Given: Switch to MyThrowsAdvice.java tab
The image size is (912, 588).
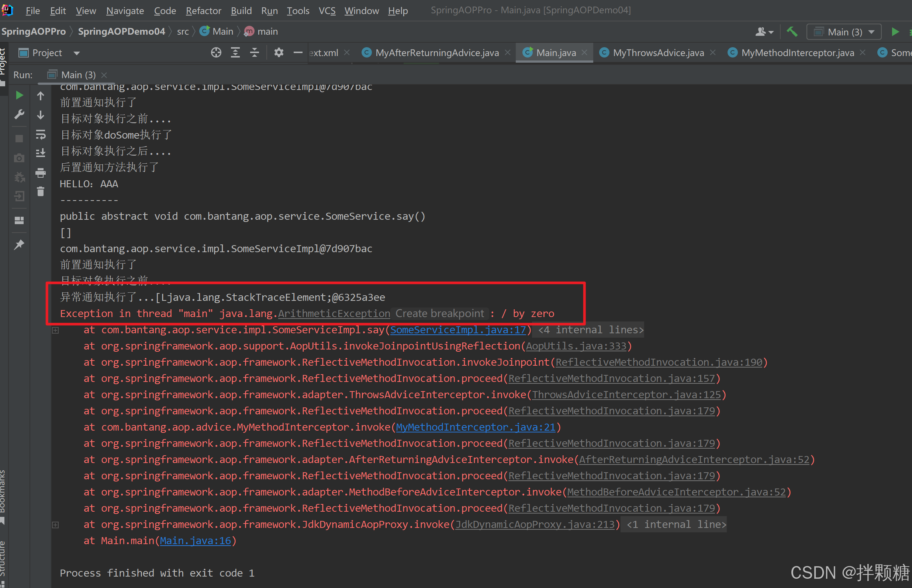Looking at the screenshot, I should pyautogui.click(x=658, y=53).
